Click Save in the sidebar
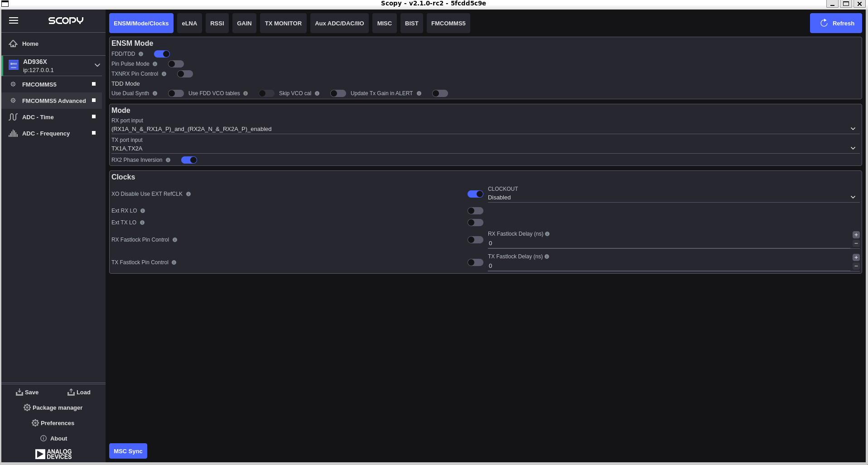 click(27, 392)
